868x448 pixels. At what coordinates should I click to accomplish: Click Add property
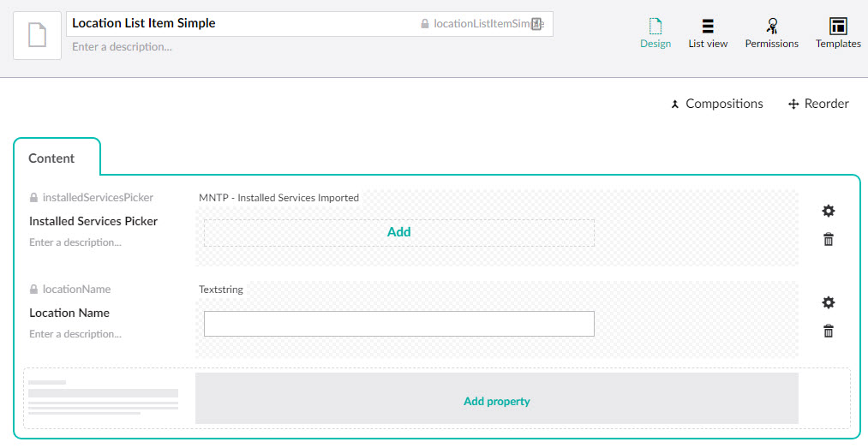(497, 398)
